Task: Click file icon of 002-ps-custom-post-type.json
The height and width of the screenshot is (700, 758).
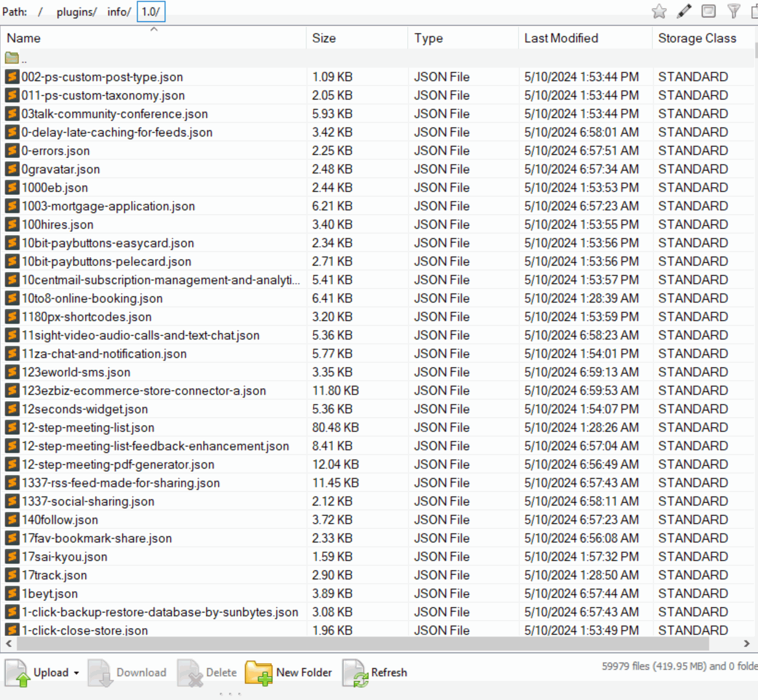Action: 12,77
